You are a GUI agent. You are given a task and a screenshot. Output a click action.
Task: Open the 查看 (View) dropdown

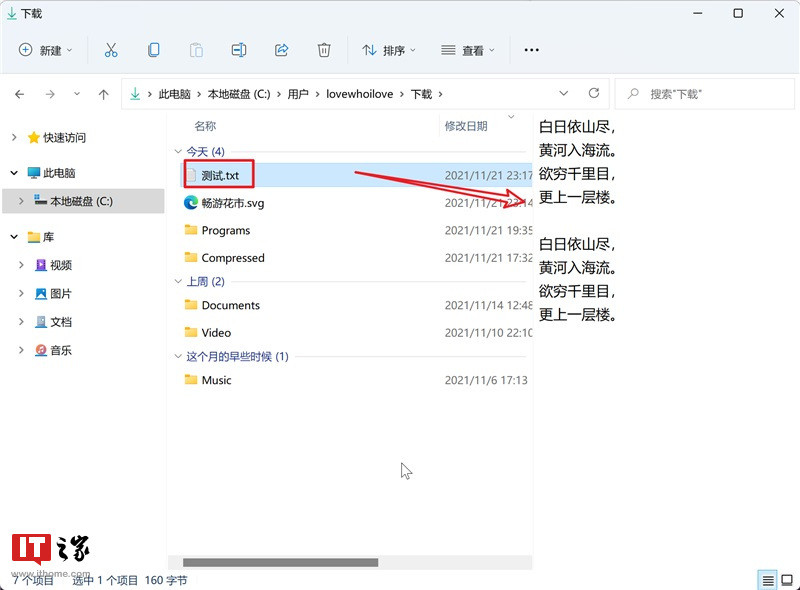[468, 50]
